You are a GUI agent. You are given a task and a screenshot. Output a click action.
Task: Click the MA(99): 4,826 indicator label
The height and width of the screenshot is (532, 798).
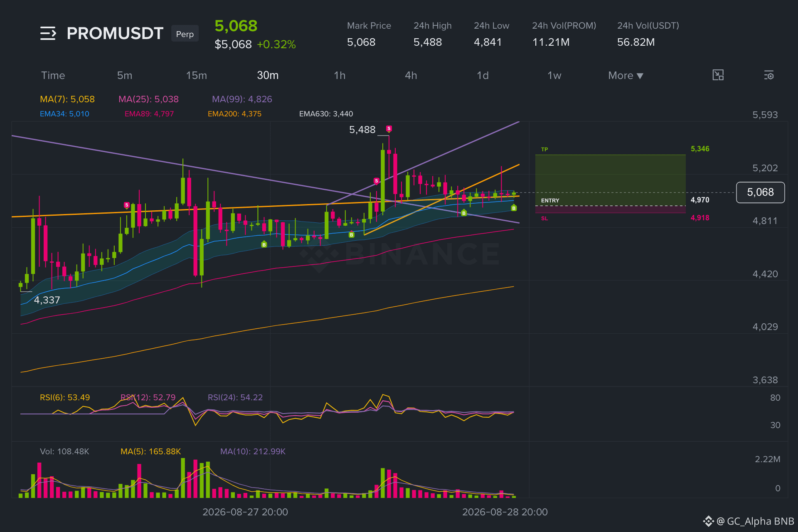242,99
